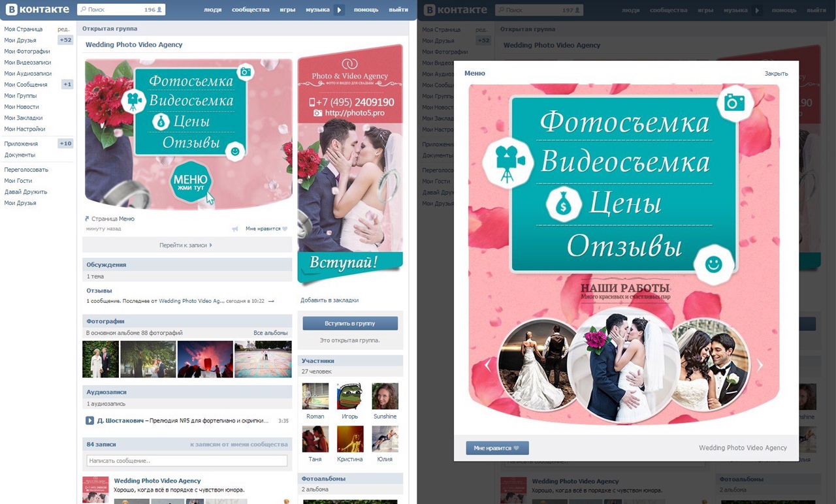Screen dimensions: 836x504
Task: Click the left arrow of the Наши работы carousel
Action: tap(487, 366)
